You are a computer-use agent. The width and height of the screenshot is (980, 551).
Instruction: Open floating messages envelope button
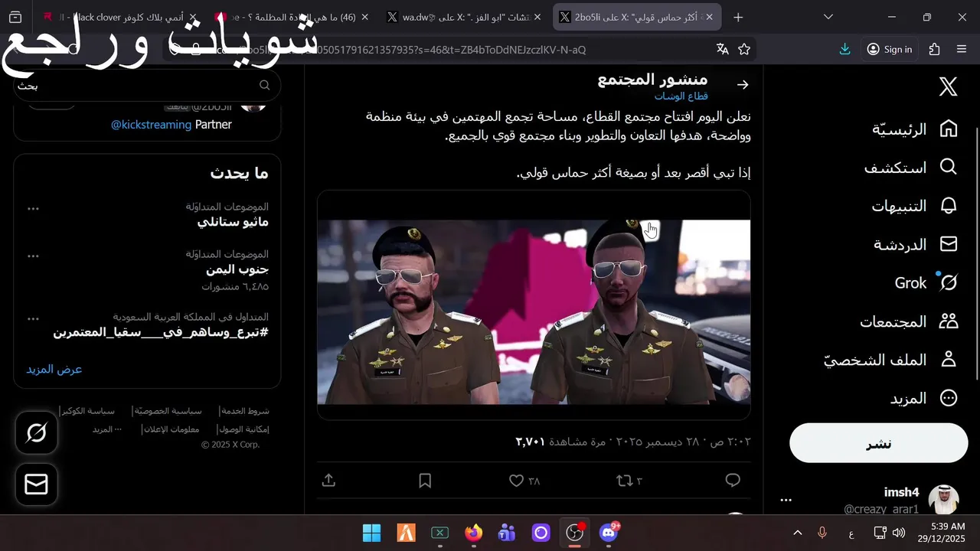[37, 484]
